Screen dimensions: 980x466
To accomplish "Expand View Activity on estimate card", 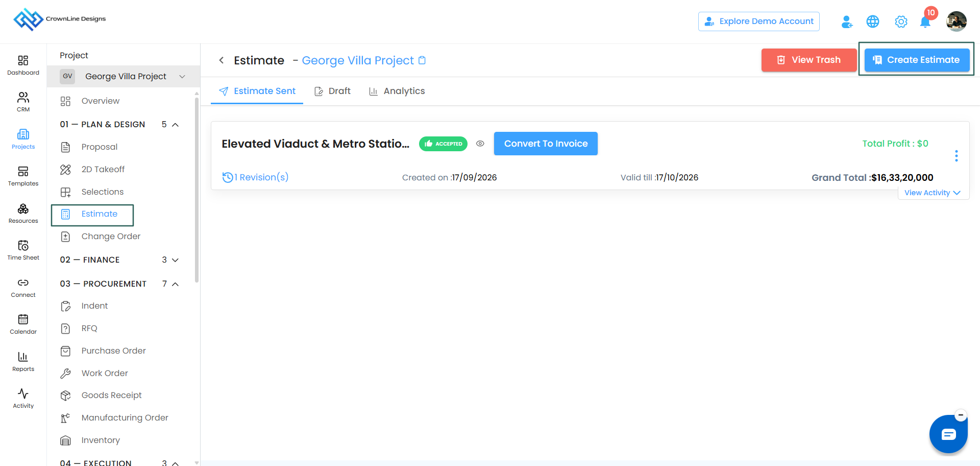I will click(x=933, y=193).
